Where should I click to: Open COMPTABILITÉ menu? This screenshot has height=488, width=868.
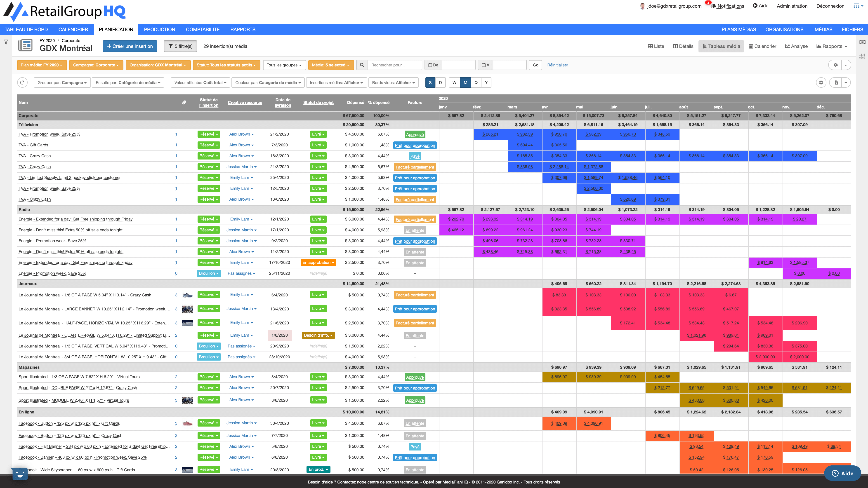203,29
